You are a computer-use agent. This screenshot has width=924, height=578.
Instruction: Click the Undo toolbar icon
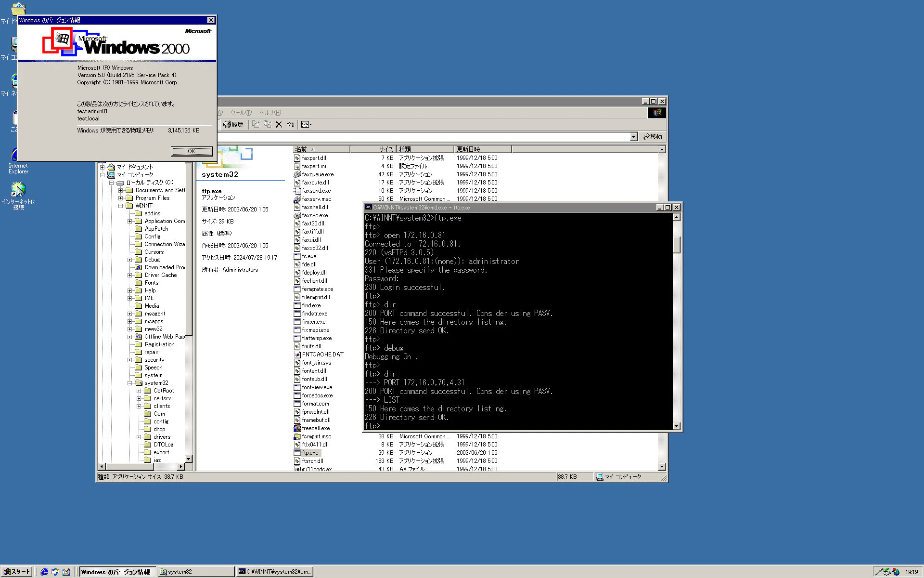(x=290, y=124)
